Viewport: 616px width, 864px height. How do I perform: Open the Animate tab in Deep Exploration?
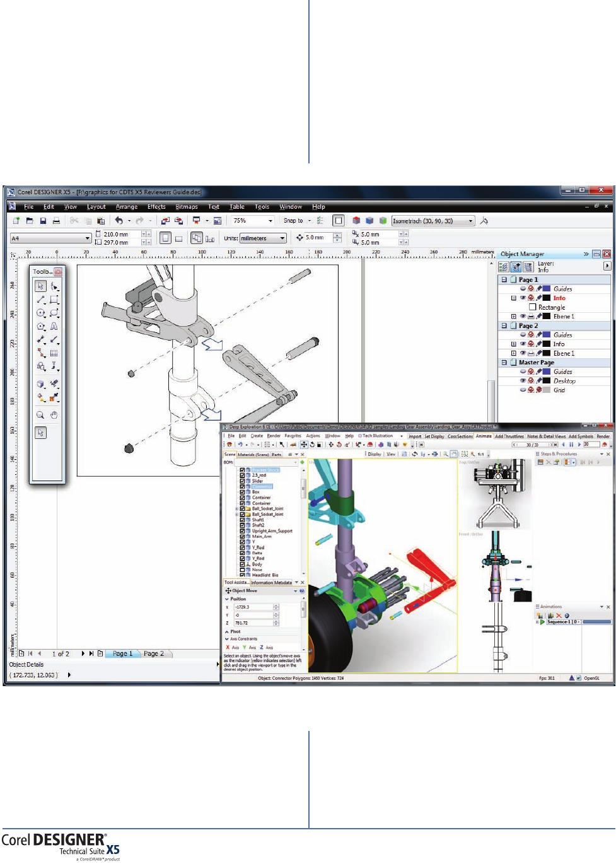(484, 436)
